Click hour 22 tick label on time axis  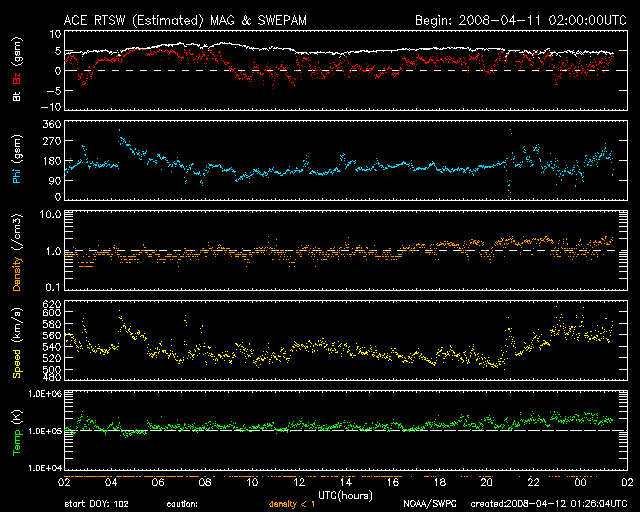pos(533,480)
